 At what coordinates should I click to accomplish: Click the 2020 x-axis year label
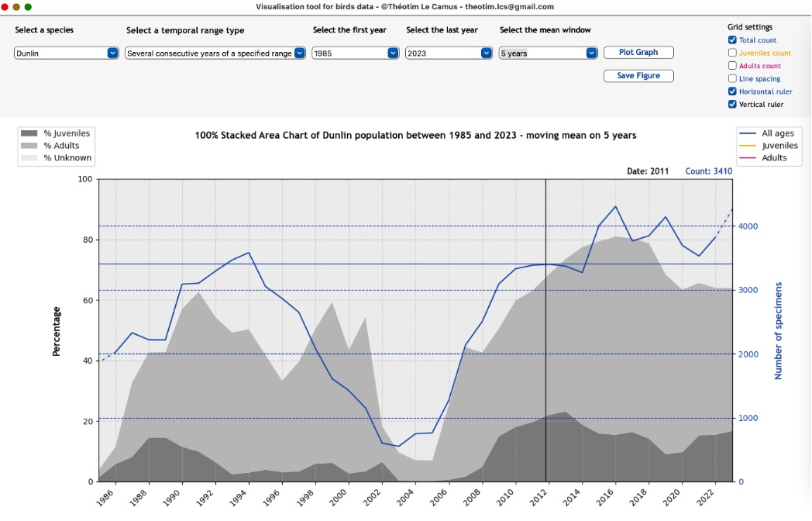click(671, 499)
